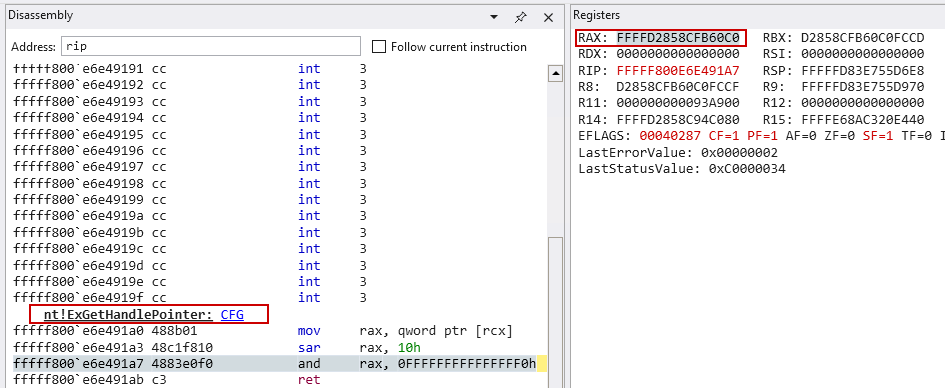Click the SF=1 flag in EFLAGS
Screen dimensions: 945x388
879,136
